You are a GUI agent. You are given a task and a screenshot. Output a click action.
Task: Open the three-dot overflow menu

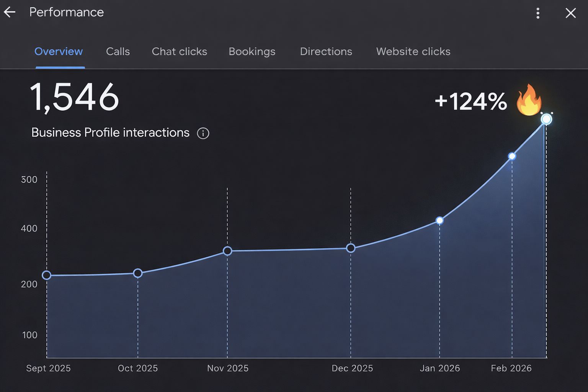(x=537, y=13)
